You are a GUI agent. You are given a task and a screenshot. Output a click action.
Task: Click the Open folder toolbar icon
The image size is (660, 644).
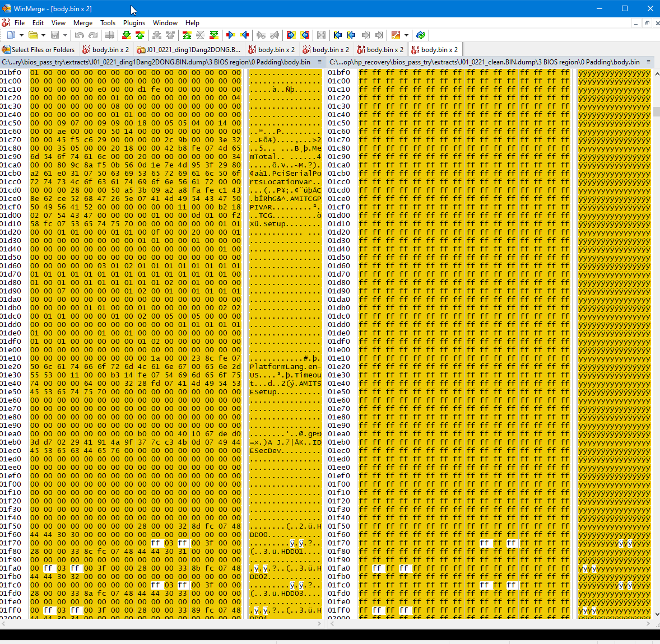33,35
